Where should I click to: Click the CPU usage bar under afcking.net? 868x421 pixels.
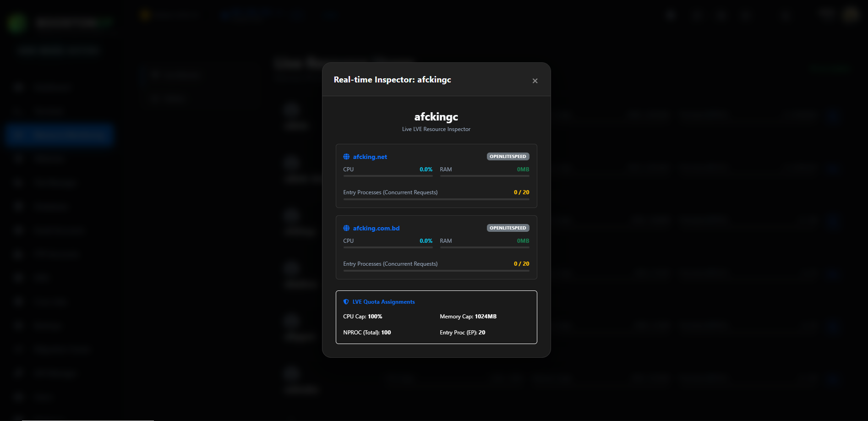[387, 175]
